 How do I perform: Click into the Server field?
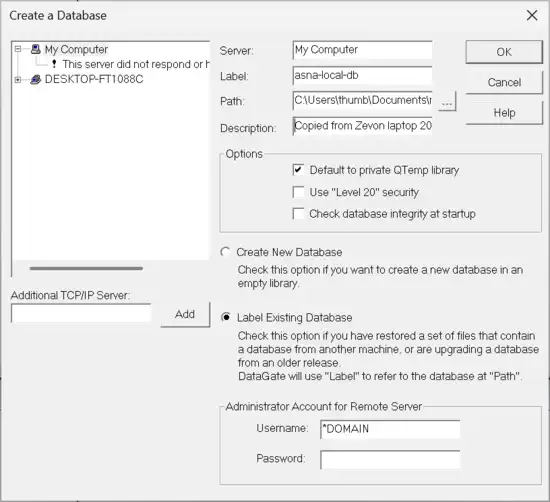(x=362, y=50)
